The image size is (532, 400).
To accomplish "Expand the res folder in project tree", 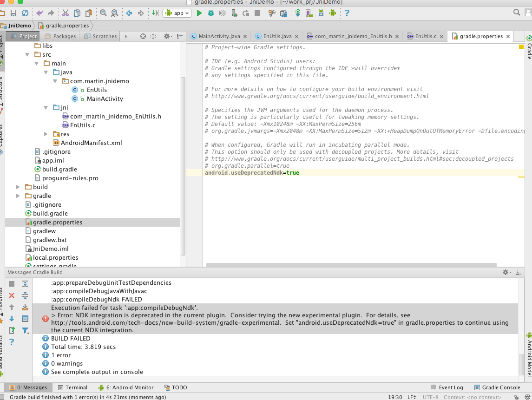I will coord(46,134).
